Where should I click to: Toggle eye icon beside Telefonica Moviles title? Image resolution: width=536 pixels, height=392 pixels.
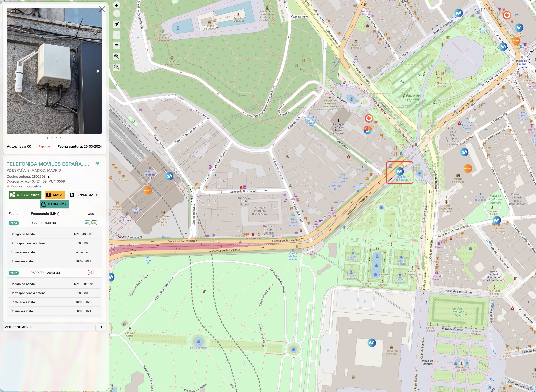coord(97,163)
